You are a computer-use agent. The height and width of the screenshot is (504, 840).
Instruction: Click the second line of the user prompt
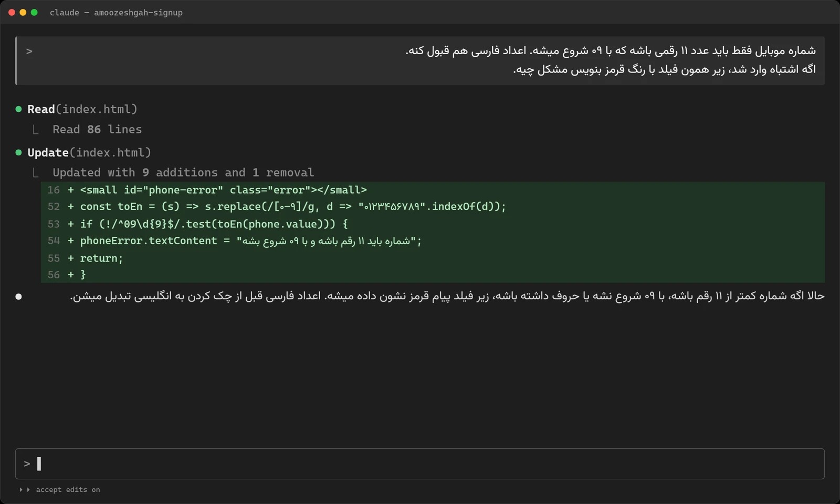[x=665, y=70]
